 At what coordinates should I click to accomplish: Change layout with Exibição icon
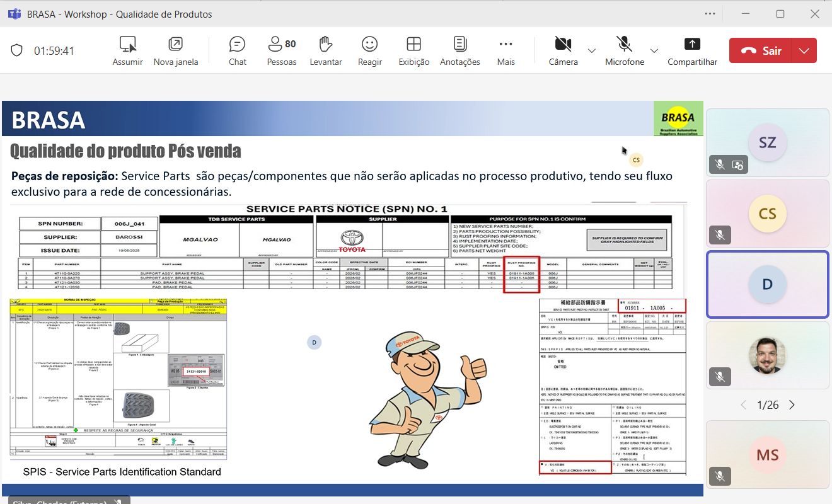(413, 51)
